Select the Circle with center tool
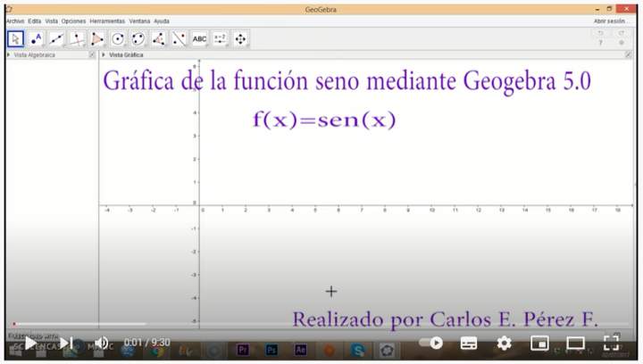The image size is (643, 364). pos(118,38)
